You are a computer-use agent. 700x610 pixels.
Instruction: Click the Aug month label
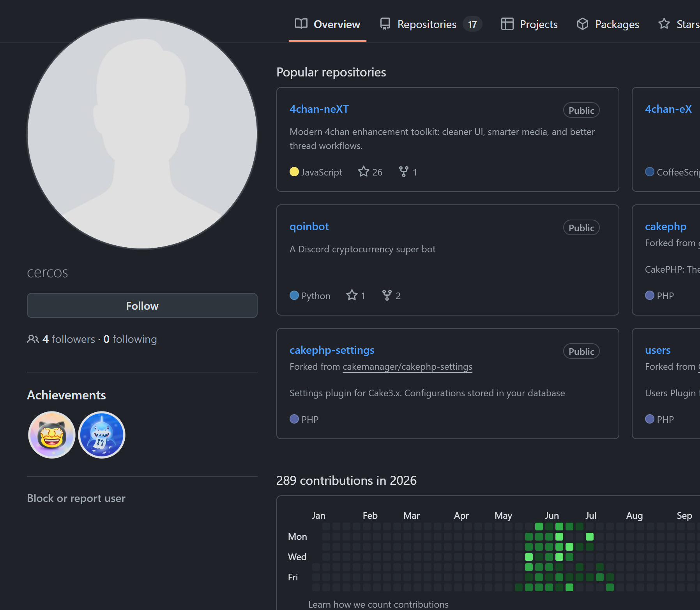pos(635,516)
